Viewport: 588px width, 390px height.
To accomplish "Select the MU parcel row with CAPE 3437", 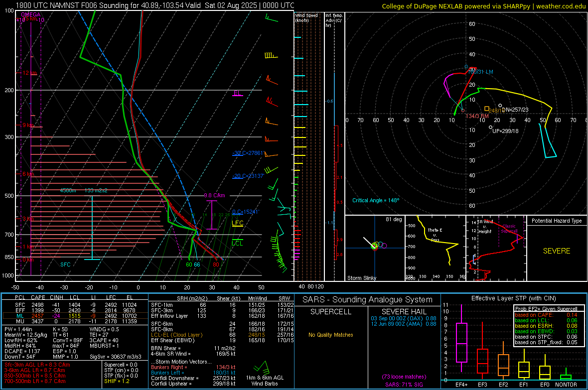I will [75, 321].
